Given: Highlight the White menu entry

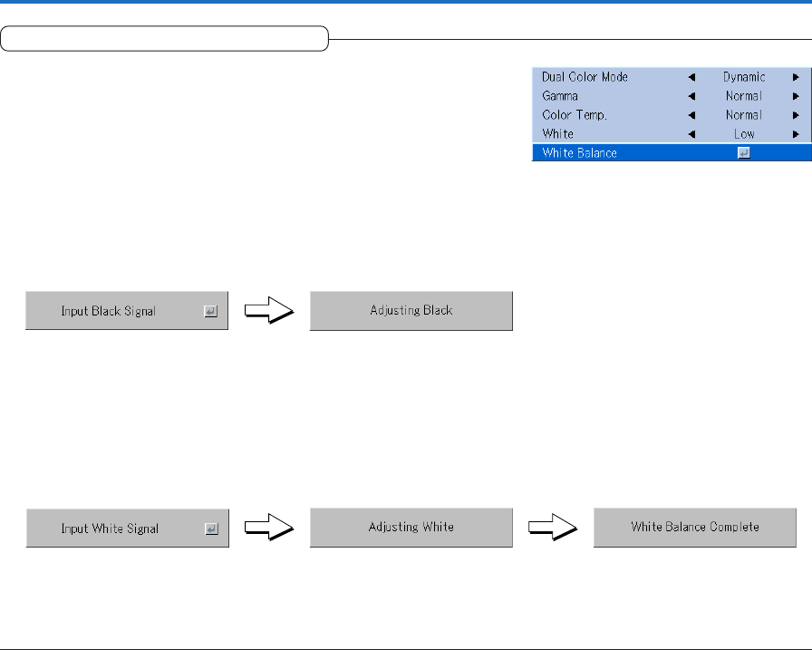Looking at the screenshot, I should pyautogui.click(x=557, y=134).
